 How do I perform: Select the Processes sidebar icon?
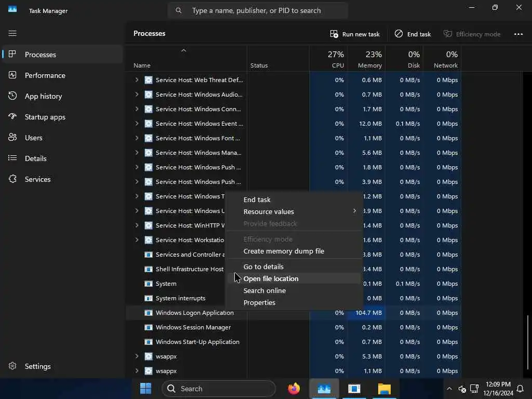pos(12,54)
